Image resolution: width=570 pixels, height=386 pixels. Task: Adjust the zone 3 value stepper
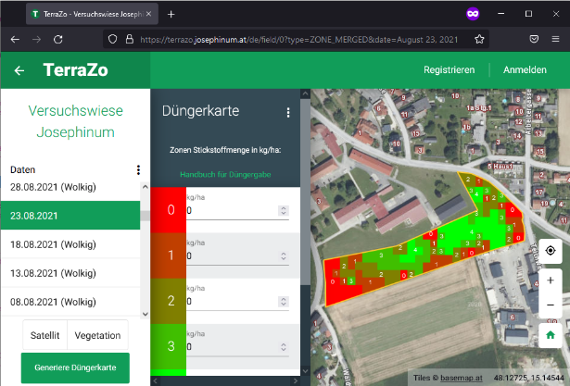pyautogui.click(x=283, y=347)
